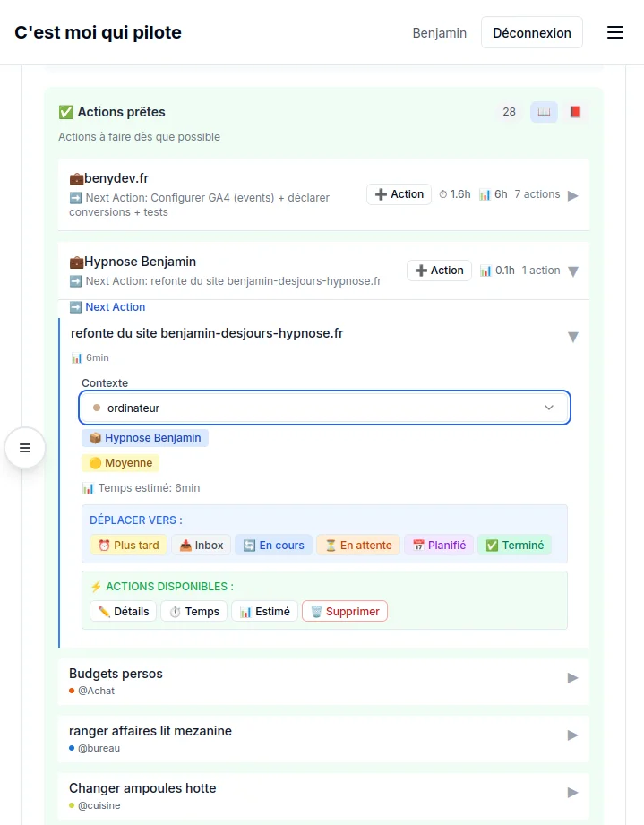
Task: Move the action to Inbox
Action: [x=202, y=545]
